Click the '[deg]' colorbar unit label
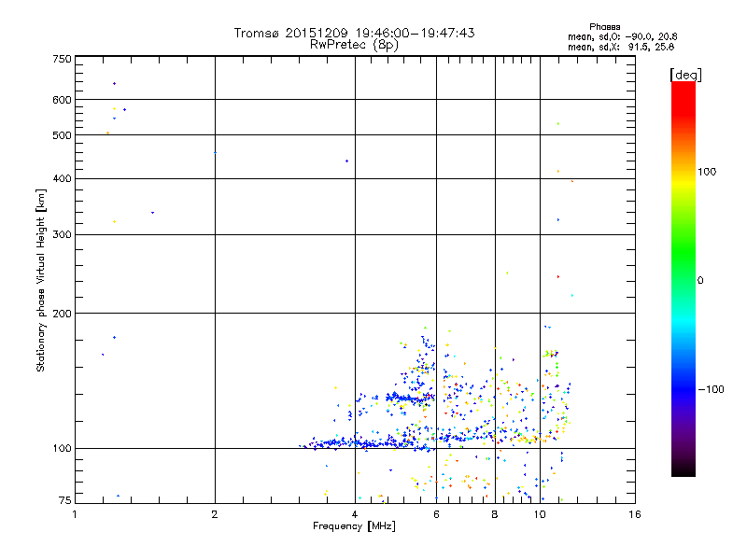 click(x=685, y=75)
